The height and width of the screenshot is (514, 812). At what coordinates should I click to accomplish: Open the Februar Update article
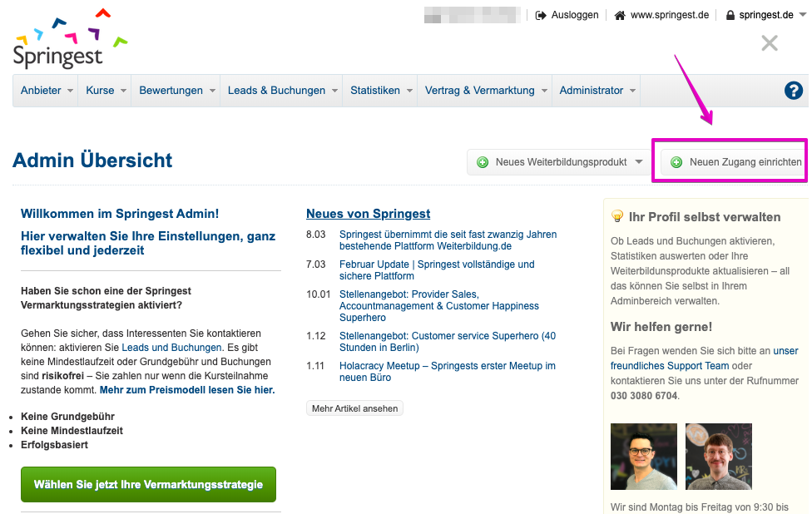[437, 270]
